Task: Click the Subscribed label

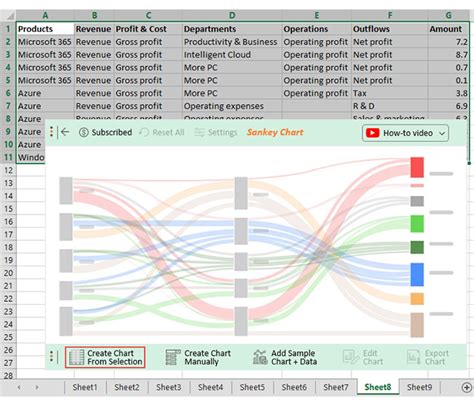Action: [112, 132]
